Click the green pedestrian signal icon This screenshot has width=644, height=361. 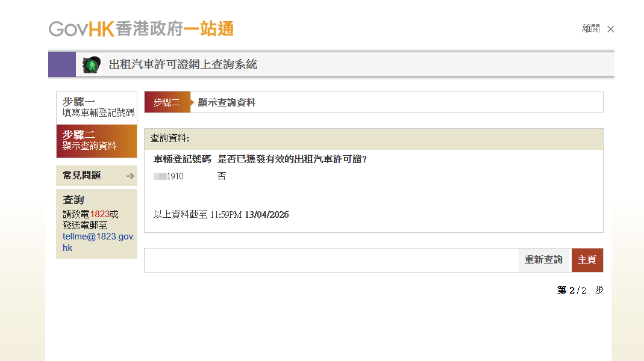point(92,64)
